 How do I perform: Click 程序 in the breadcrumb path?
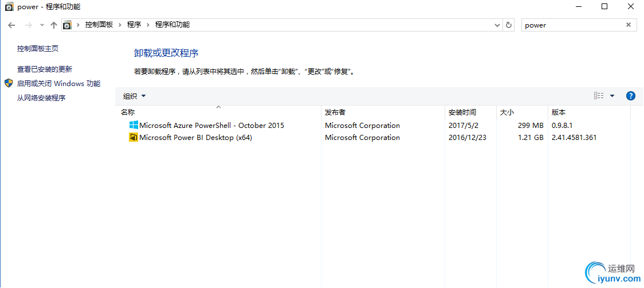pyautogui.click(x=134, y=25)
